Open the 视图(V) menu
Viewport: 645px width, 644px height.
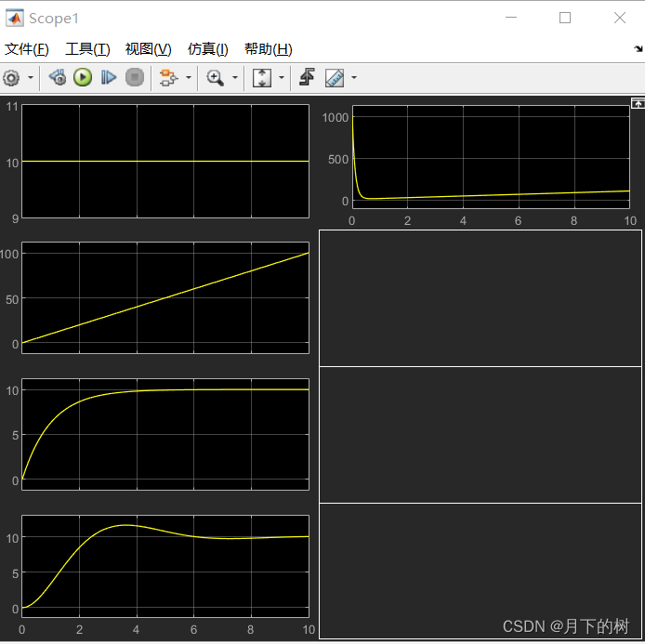(x=148, y=49)
